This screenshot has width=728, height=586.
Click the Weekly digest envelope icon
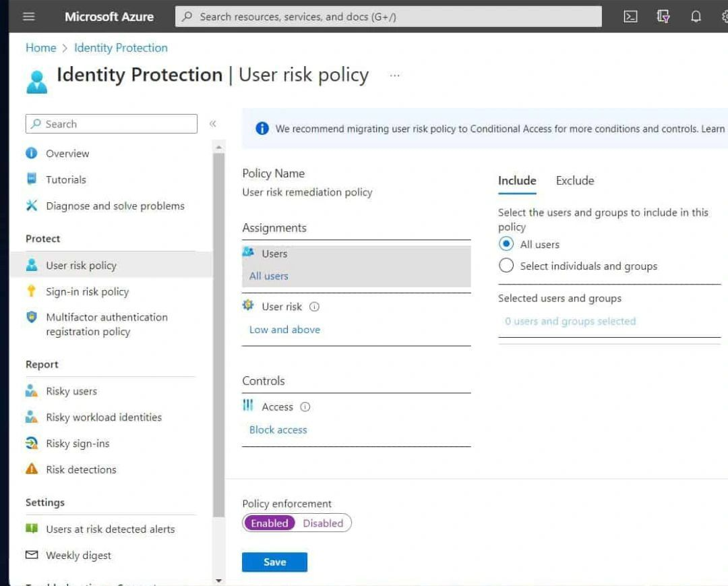pyautogui.click(x=31, y=555)
